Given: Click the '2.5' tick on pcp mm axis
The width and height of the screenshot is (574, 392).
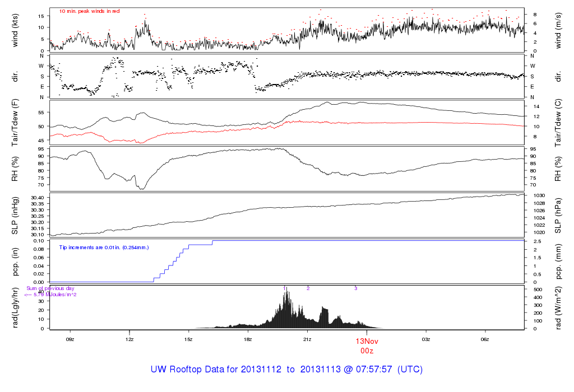Looking at the screenshot, I should coord(538,242).
